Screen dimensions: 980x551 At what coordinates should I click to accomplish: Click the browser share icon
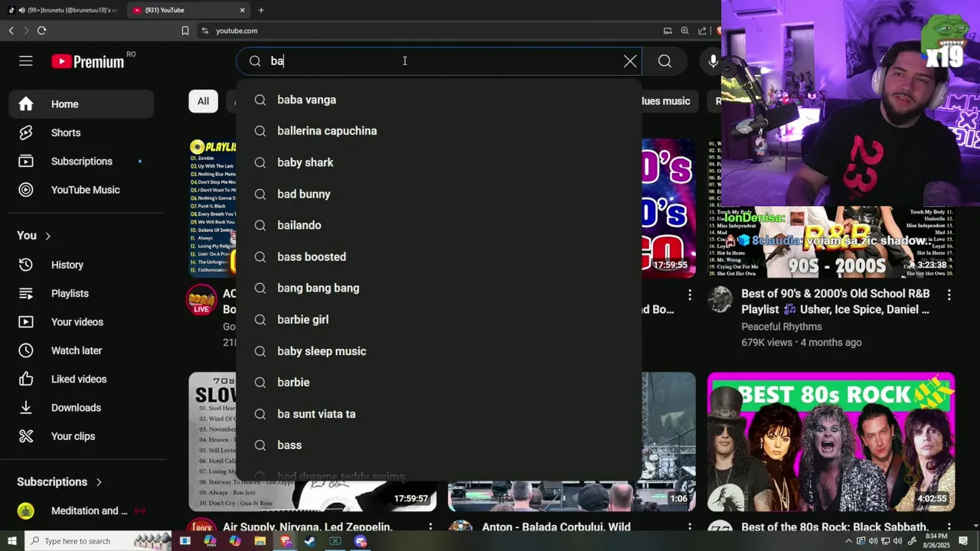click(x=702, y=31)
